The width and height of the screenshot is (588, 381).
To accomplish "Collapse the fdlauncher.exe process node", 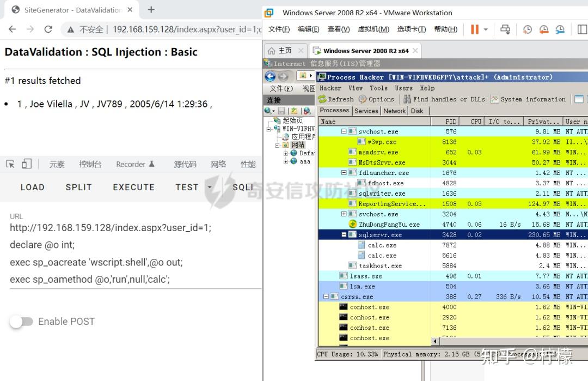I will (x=344, y=173).
